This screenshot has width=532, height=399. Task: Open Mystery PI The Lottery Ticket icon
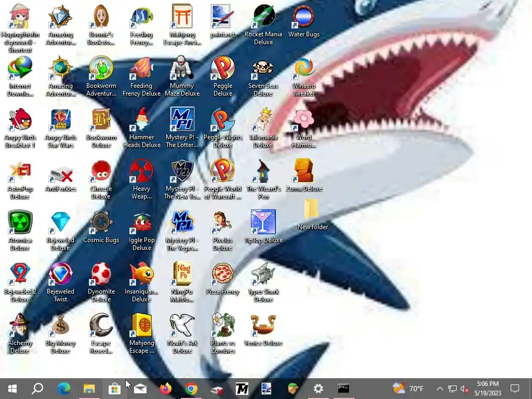pos(182,119)
